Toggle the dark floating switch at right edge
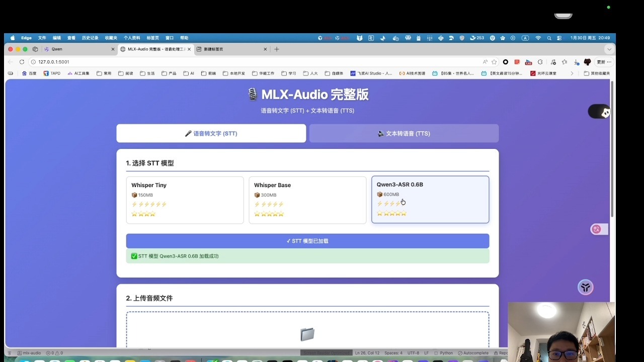Screen dimensions: 644x362 [599, 112]
